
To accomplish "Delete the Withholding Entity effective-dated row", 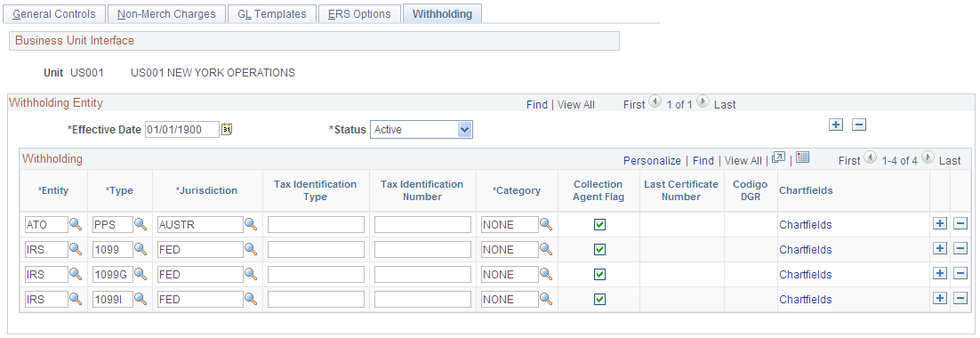I will point(859,125).
